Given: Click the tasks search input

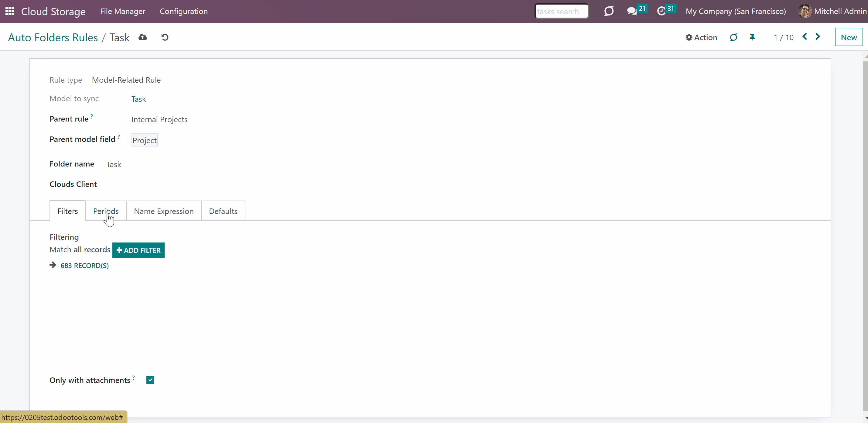Looking at the screenshot, I should click(x=561, y=11).
